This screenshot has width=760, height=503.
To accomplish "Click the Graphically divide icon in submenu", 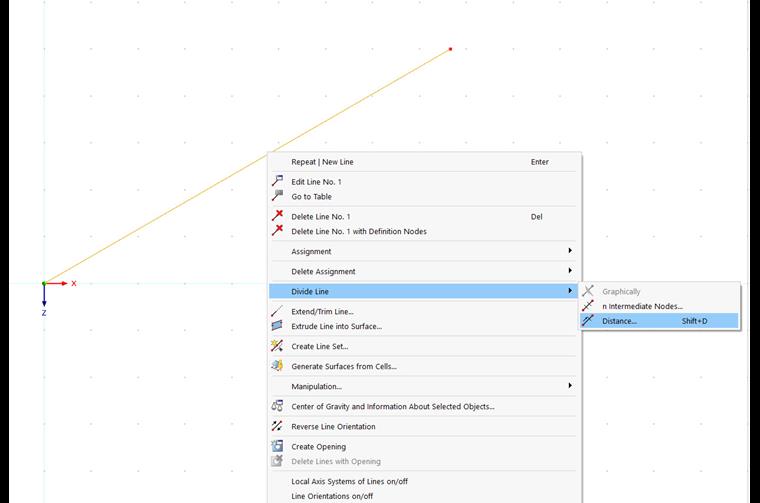I will pyautogui.click(x=588, y=291).
